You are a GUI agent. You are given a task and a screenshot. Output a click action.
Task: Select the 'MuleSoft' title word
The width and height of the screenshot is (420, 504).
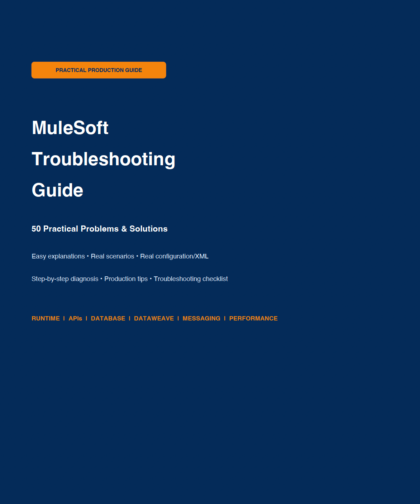click(x=70, y=128)
